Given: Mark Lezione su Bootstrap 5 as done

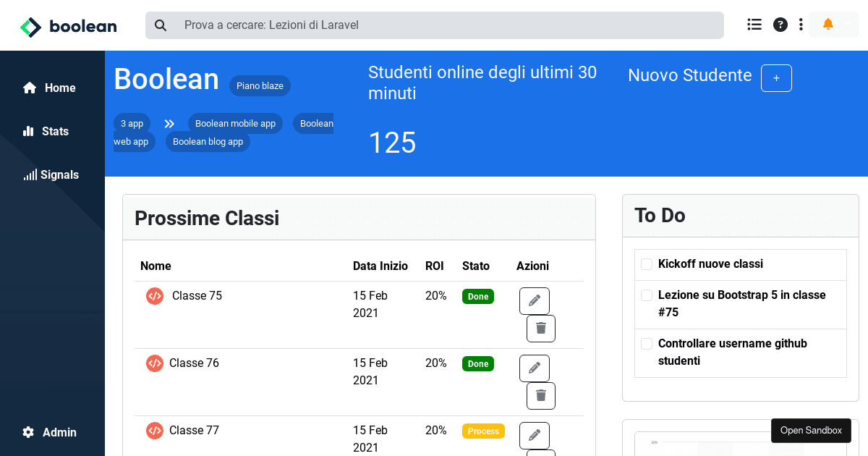Looking at the screenshot, I should [x=646, y=295].
